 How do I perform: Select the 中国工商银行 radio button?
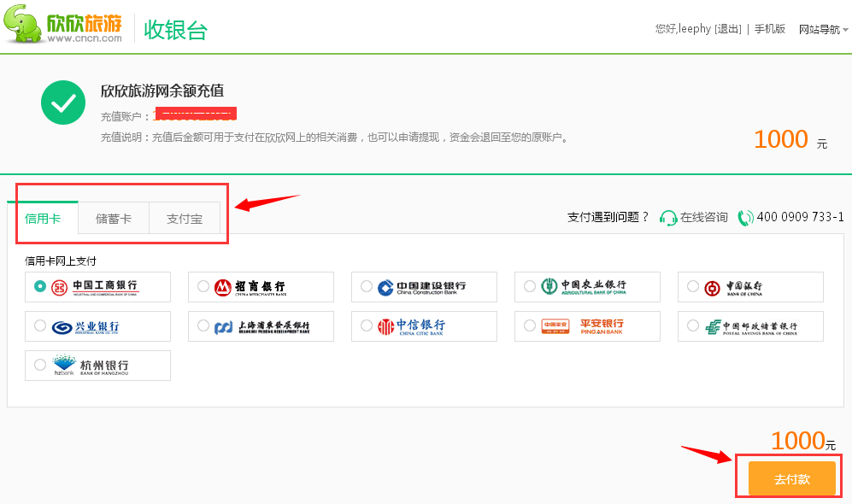(39, 286)
